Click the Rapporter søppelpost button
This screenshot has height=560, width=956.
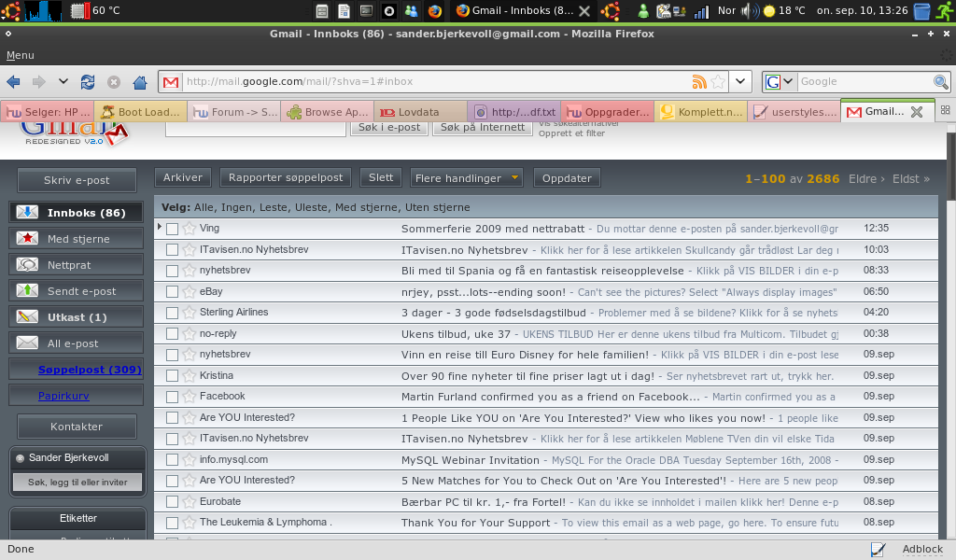point(286,177)
